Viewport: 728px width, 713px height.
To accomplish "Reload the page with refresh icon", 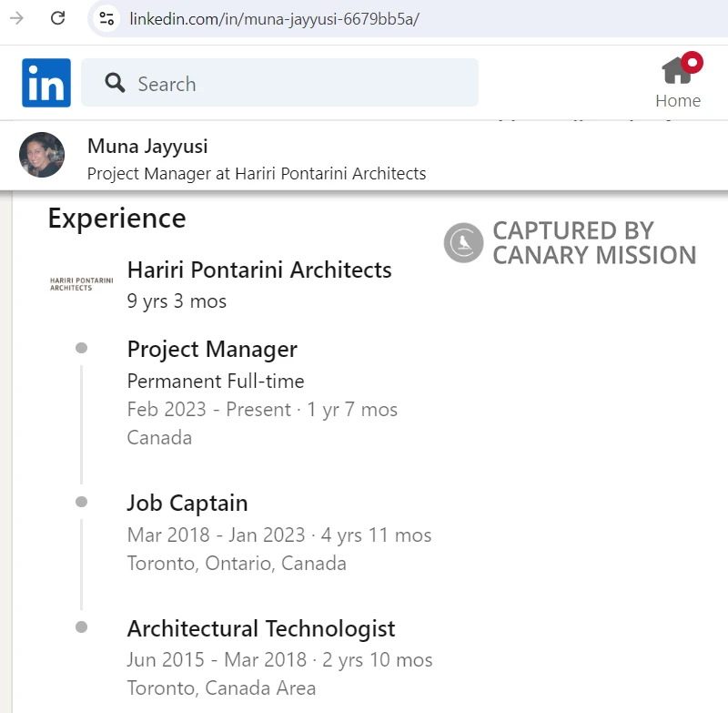I will click(x=57, y=18).
